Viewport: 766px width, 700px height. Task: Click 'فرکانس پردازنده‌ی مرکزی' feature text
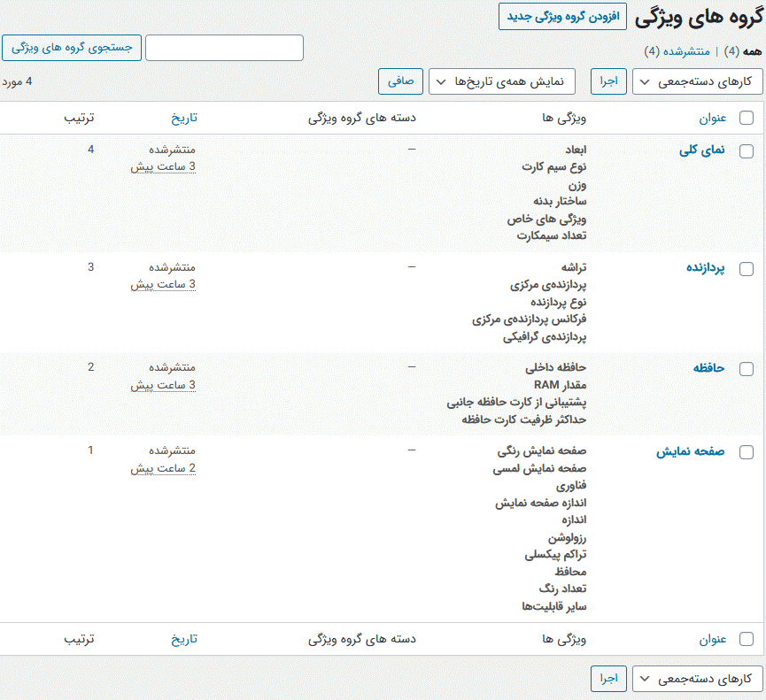[x=529, y=319]
